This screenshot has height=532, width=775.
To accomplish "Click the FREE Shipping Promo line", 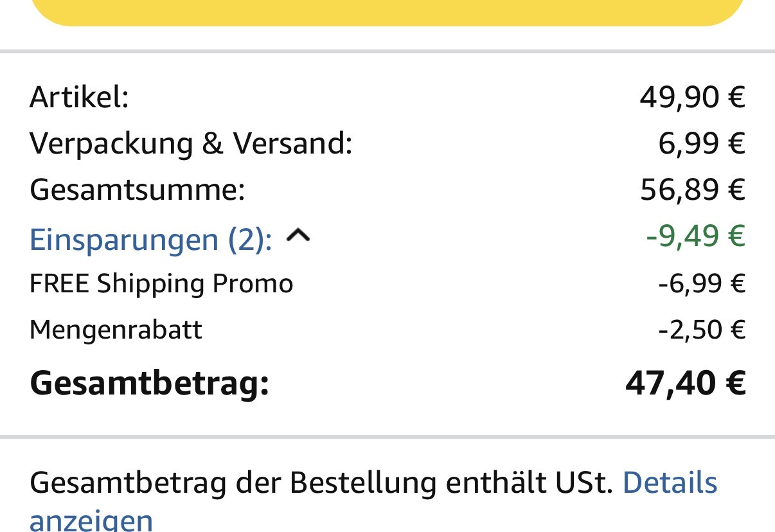I will point(161,283).
